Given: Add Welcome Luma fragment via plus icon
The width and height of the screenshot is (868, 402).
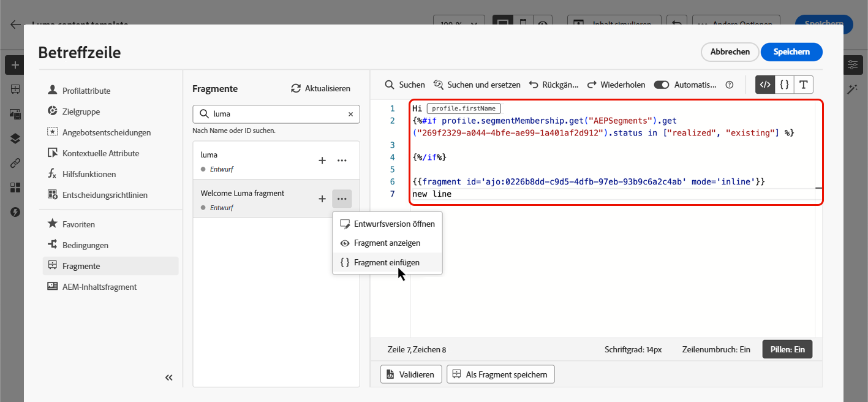Looking at the screenshot, I should coord(322,199).
